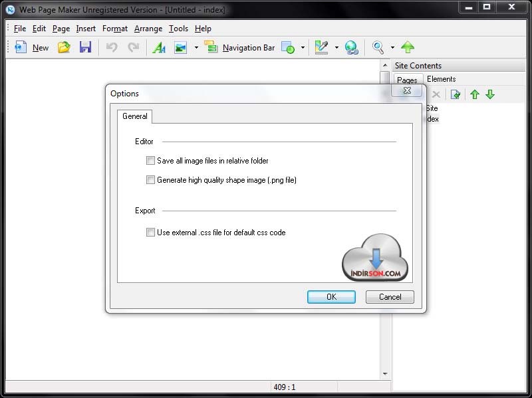Switch to the Elements tab
Image resolution: width=532 pixels, height=398 pixels.
click(x=441, y=79)
